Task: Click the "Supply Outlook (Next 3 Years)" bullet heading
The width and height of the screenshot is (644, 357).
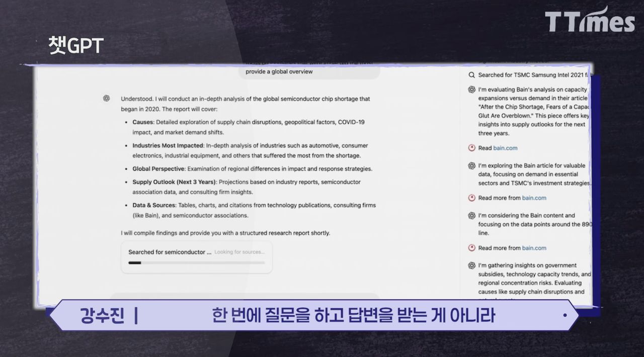Action: (x=174, y=182)
